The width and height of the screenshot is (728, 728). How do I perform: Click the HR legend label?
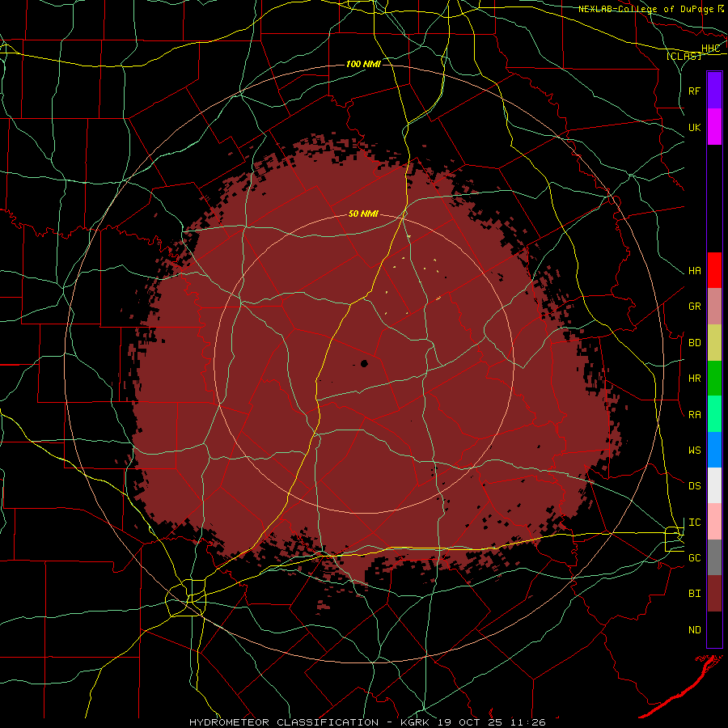[x=695, y=379]
